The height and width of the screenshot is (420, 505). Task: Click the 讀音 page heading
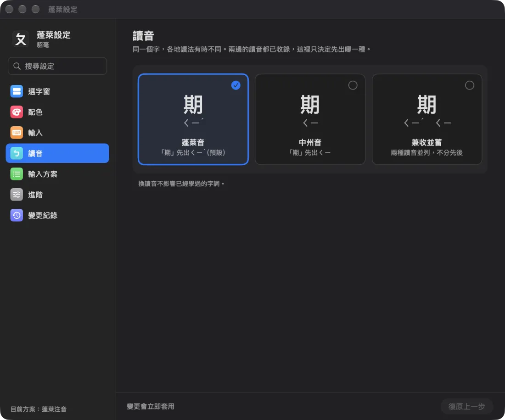143,35
